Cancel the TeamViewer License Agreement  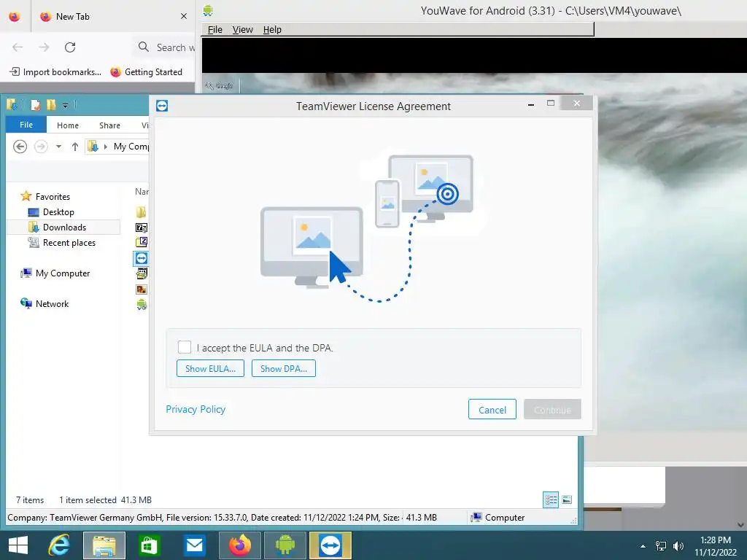[492, 410]
